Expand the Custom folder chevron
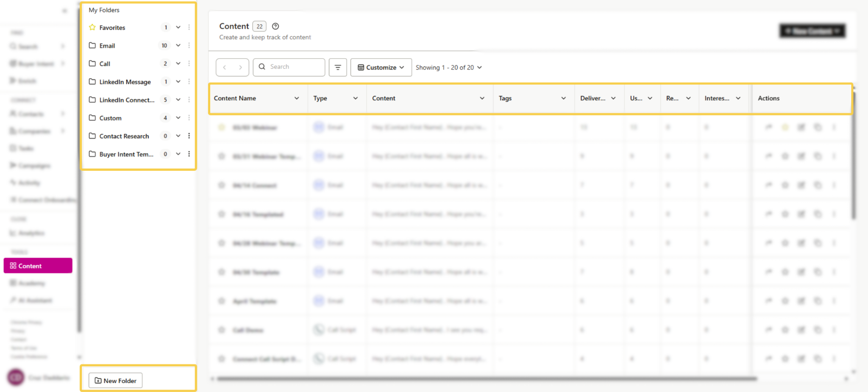 pyautogui.click(x=178, y=118)
